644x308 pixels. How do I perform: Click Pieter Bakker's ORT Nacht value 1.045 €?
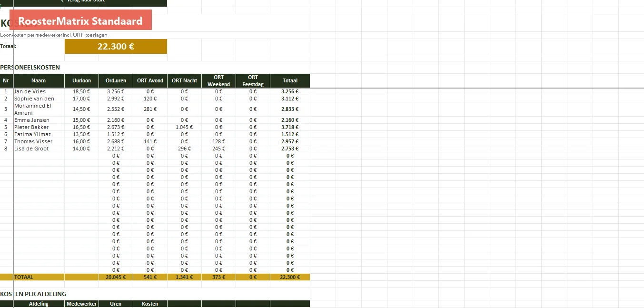(x=184, y=127)
